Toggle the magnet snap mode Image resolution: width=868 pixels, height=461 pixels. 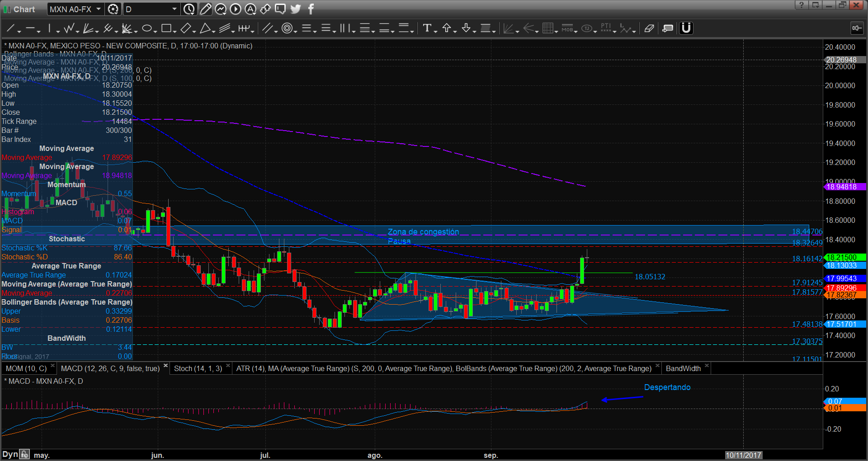(686, 28)
